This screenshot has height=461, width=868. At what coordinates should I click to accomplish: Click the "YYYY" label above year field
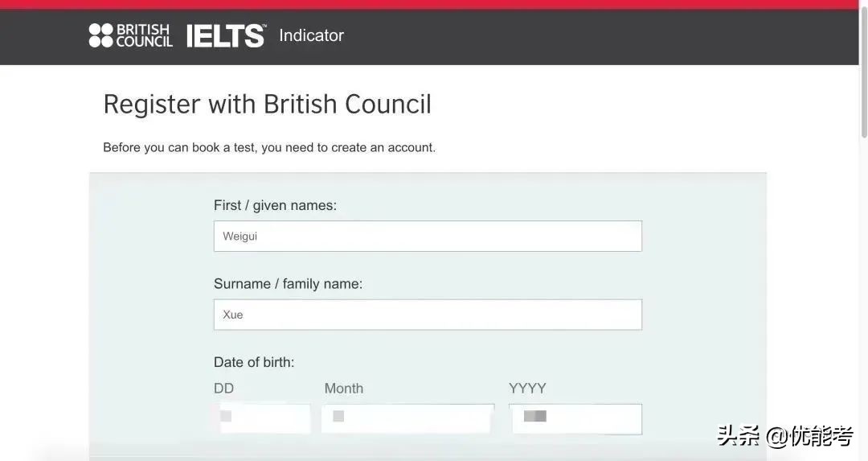pyautogui.click(x=527, y=389)
